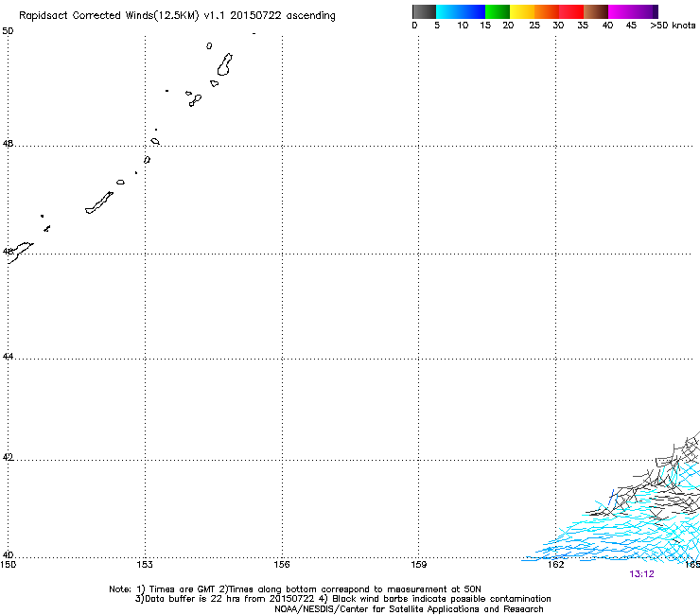700x615 pixels.
Task: Select the green 15-20 knots legend segment
Action: (x=498, y=11)
